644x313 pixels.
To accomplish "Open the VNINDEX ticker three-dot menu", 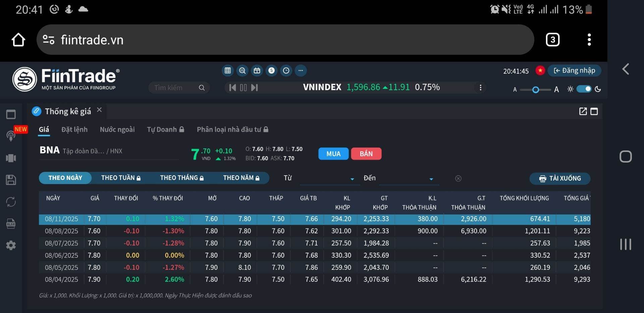I will [480, 87].
